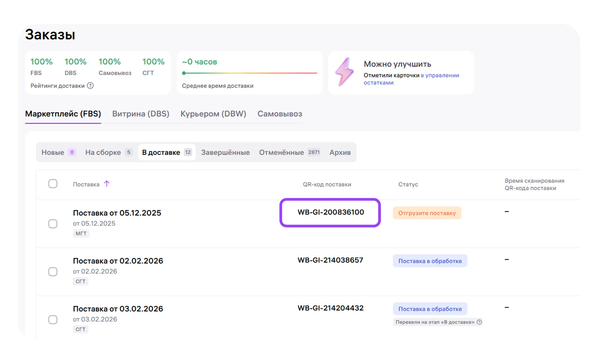The height and width of the screenshot is (364, 598).
Task: Click the Поставка column header
Action: (86, 184)
